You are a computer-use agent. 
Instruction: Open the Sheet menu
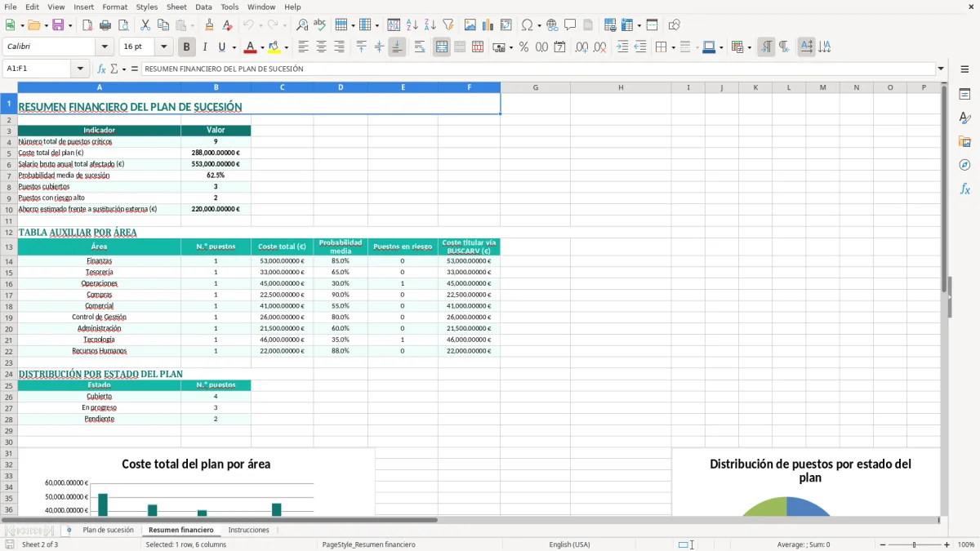176,7
